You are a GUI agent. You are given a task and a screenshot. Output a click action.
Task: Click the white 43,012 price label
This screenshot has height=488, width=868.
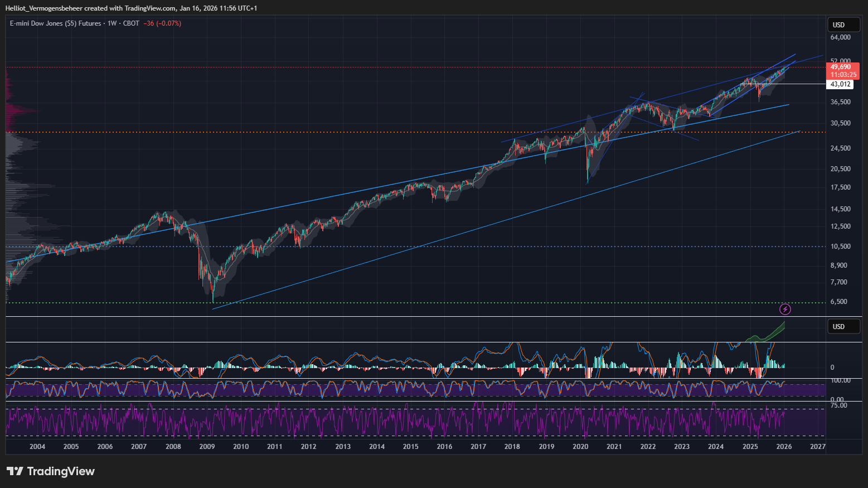coord(840,84)
